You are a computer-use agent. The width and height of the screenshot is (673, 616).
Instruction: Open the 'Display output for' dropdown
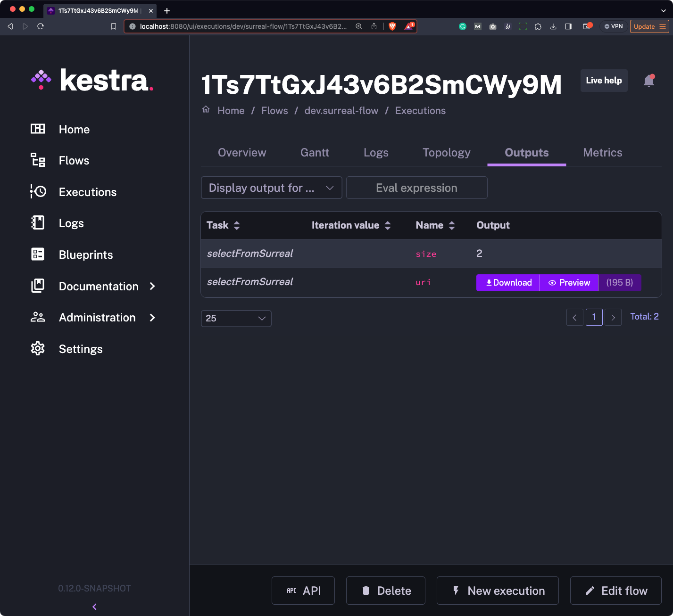(x=271, y=188)
